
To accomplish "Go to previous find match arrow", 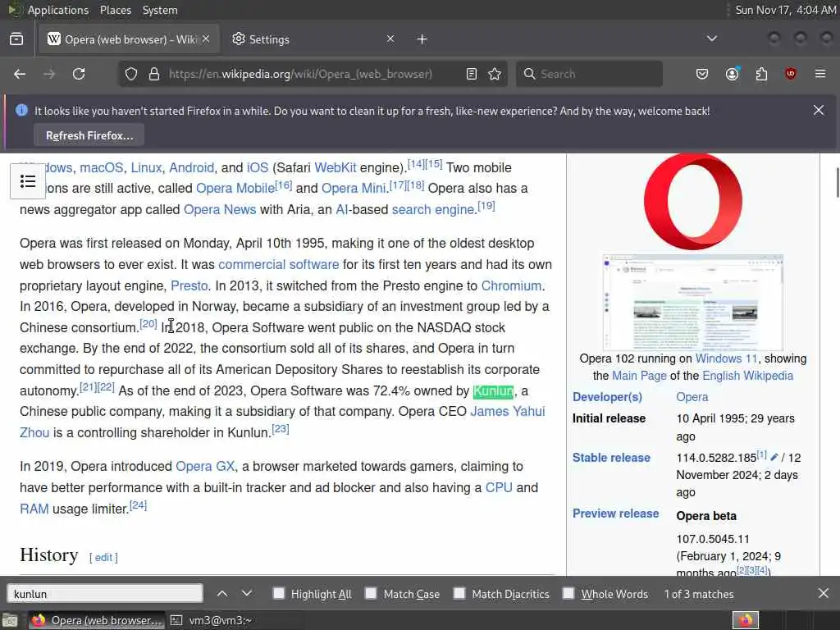I will pos(222,594).
